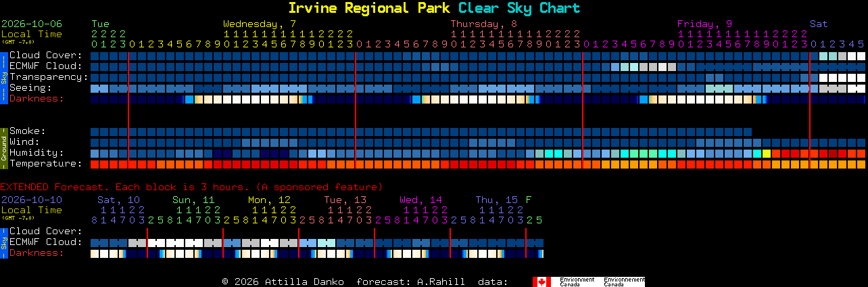The image size is (868, 287).
Task: Select the Wind row label
Action: click(24, 142)
